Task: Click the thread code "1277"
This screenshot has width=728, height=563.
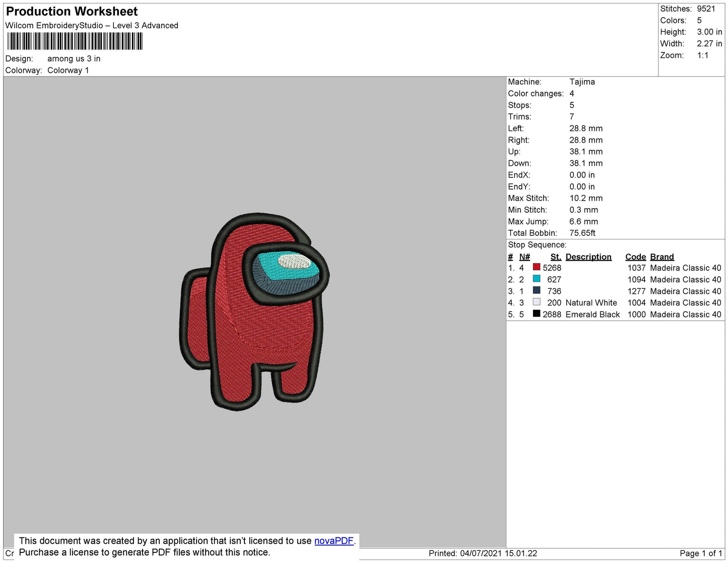Action: pyautogui.click(x=637, y=291)
